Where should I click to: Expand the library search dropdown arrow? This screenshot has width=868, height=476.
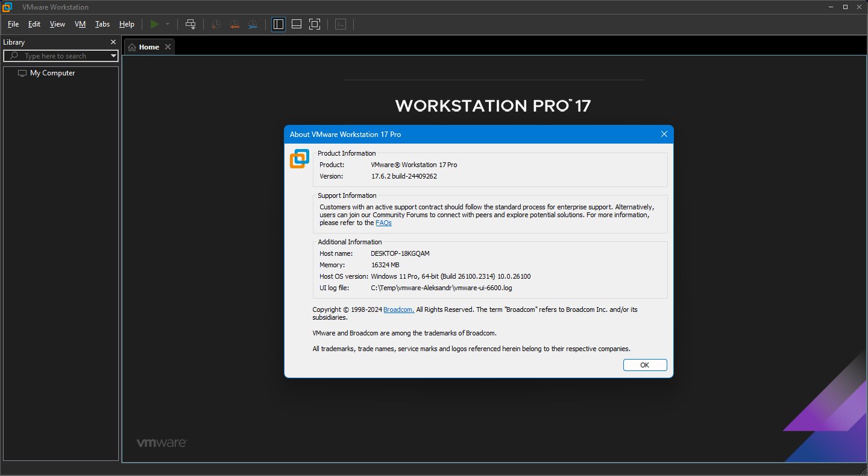[x=113, y=56]
